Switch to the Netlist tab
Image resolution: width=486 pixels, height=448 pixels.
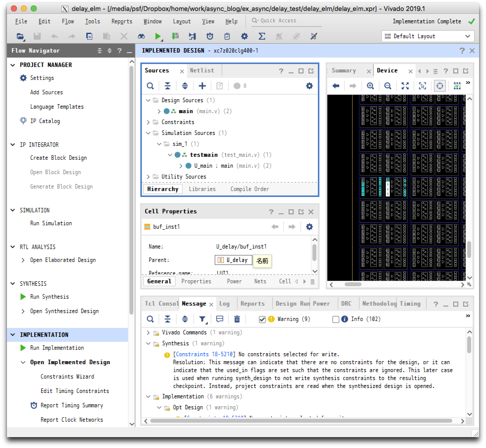[202, 71]
